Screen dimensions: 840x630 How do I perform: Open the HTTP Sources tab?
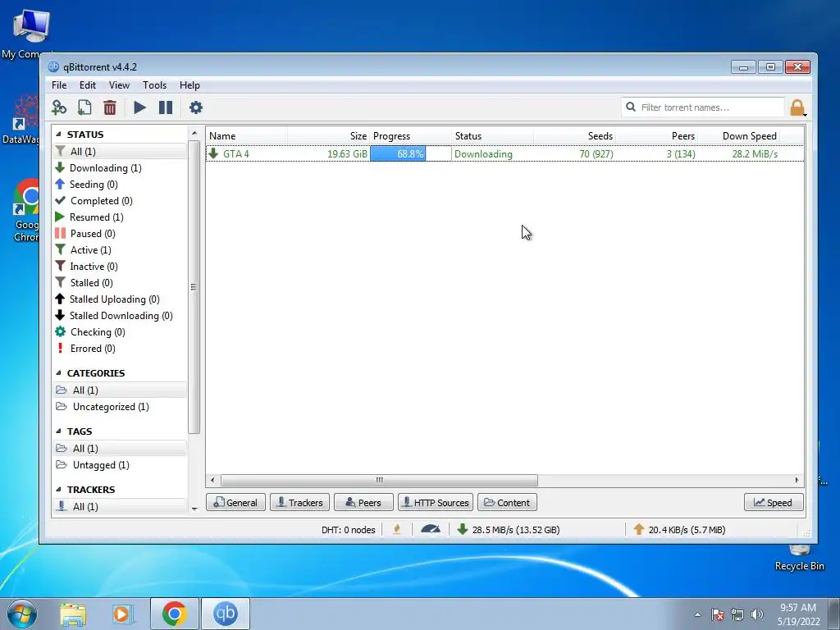tap(436, 503)
